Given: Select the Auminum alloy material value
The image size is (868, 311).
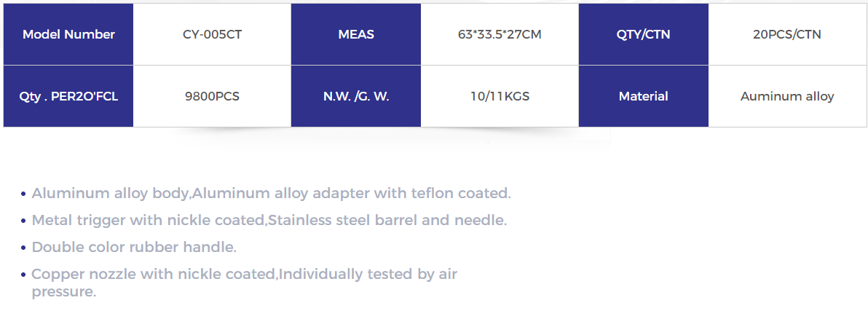Looking at the screenshot, I should tap(787, 96).
